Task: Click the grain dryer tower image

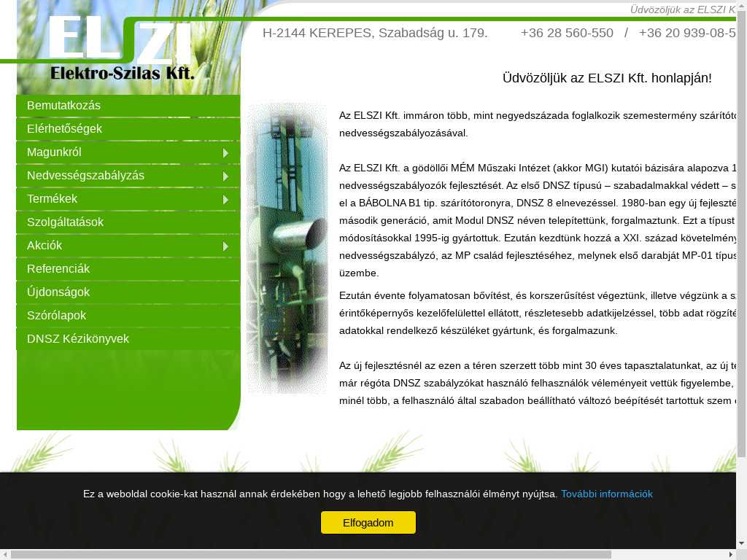Action: point(287,248)
